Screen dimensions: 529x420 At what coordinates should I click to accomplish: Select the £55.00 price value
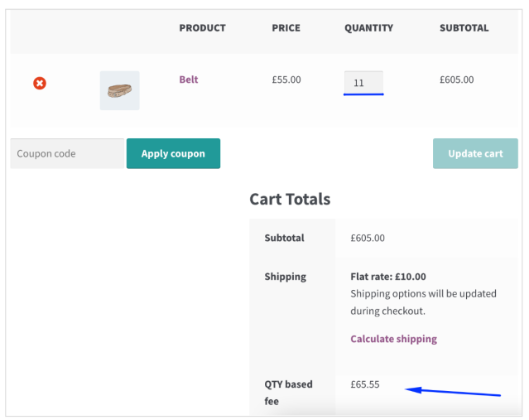(x=286, y=80)
